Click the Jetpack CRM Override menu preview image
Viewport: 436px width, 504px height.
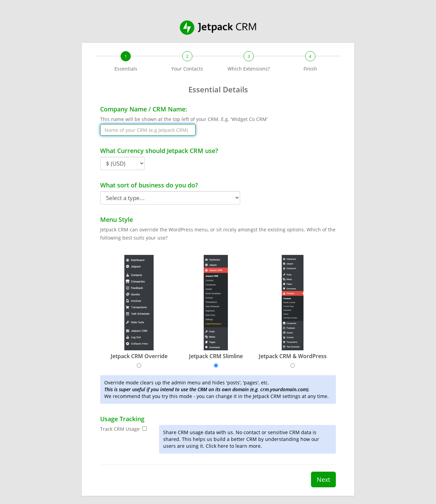pyautogui.click(x=139, y=303)
